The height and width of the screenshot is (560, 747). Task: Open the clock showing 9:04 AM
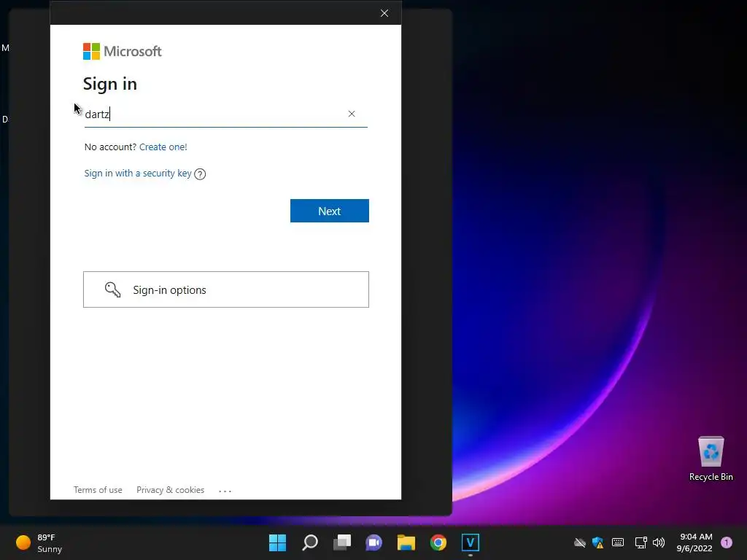click(x=694, y=542)
